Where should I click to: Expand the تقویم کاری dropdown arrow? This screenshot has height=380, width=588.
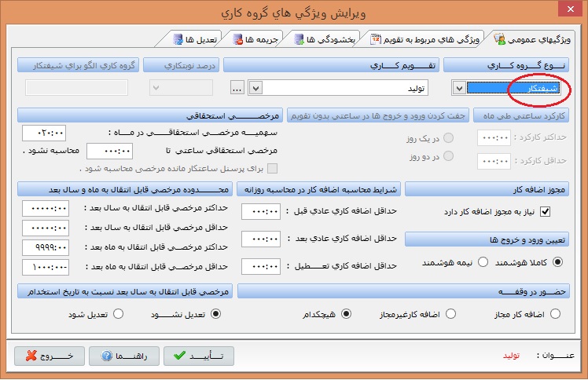[x=255, y=87]
